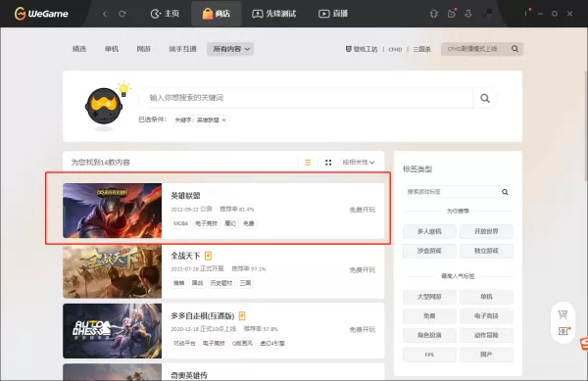Click the user avatar in title bar
Image resolution: width=588 pixels, height=381 pixels.
[x=487, y=14]
